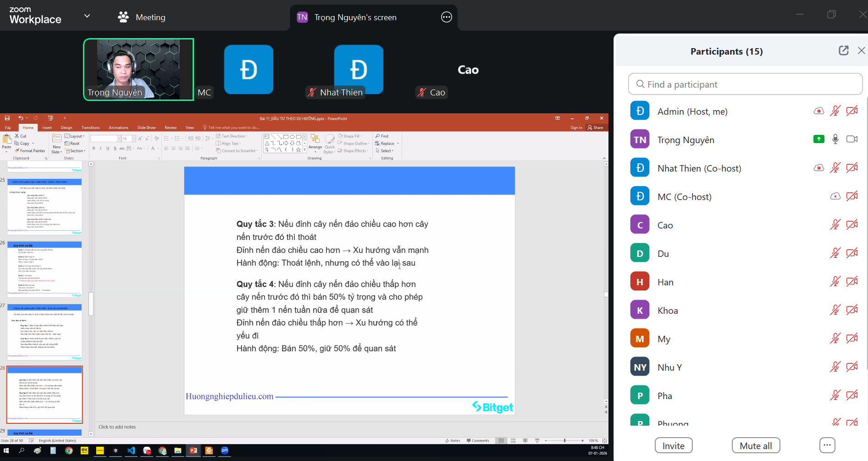Screen dimensions: 868x461
Task: Toggle Nhat Thien's muted microphone icon
Action: point(835,168)
